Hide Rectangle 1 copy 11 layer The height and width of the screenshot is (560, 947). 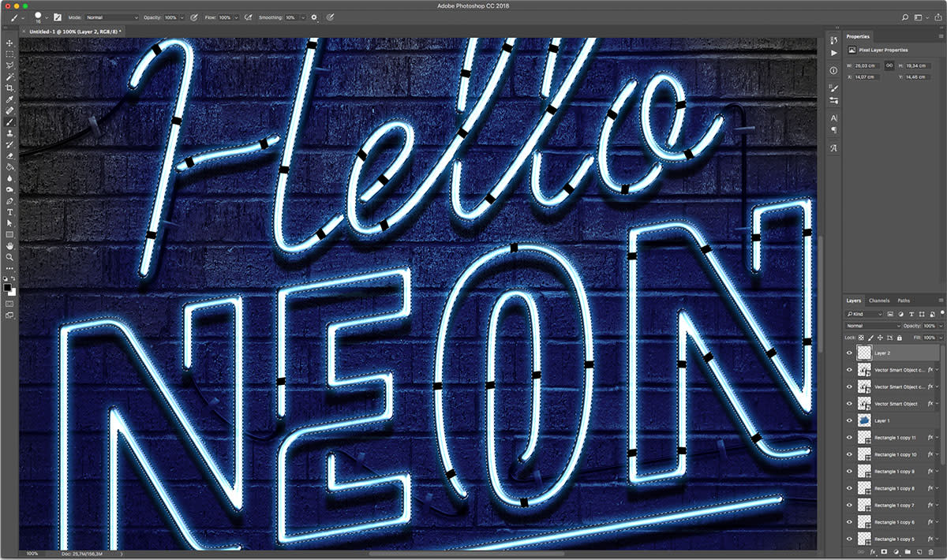(849, 438)
